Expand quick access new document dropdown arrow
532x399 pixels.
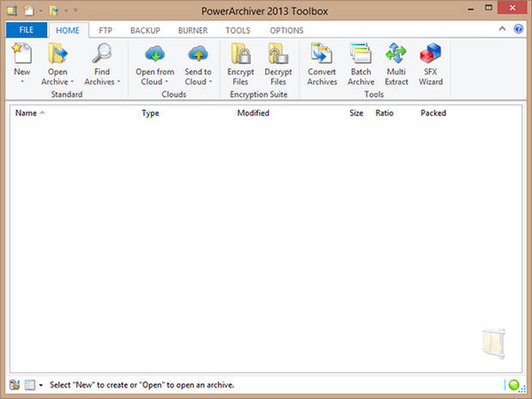point(41,11)
